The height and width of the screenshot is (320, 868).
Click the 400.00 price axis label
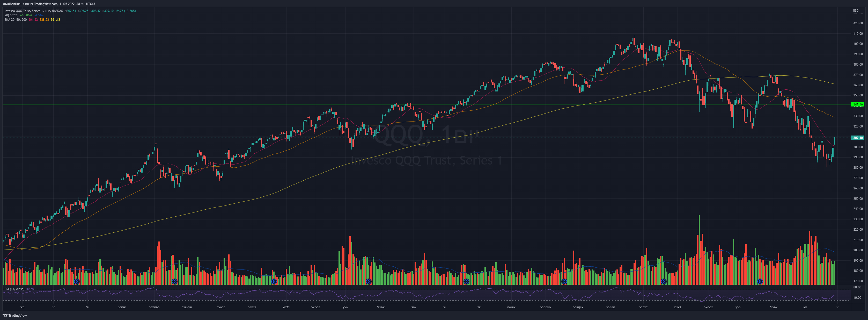pyautogui.click(x=858, y=44)
